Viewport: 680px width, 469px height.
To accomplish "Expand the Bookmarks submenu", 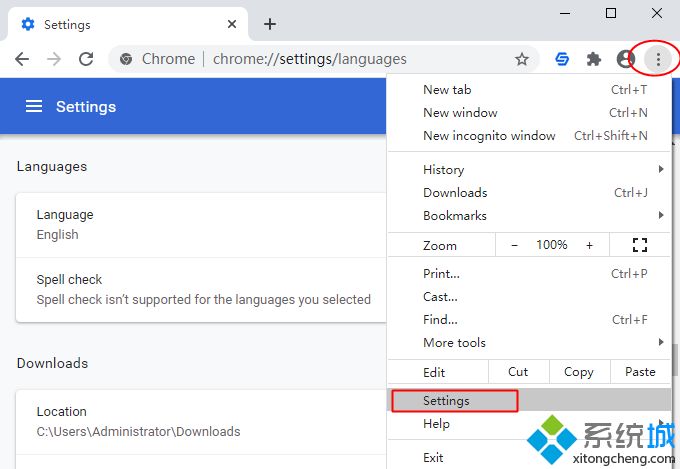I will point(529,216).
